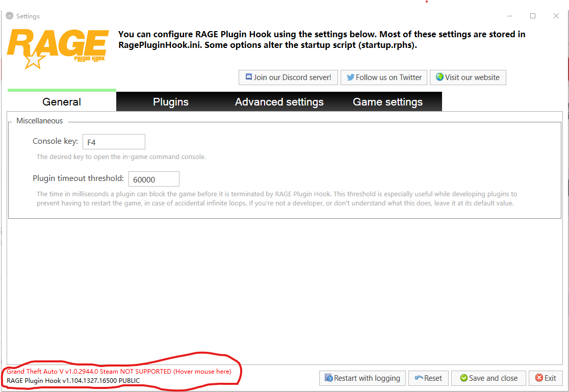Click the "Join our Discord server!" label

click(293, 77)
